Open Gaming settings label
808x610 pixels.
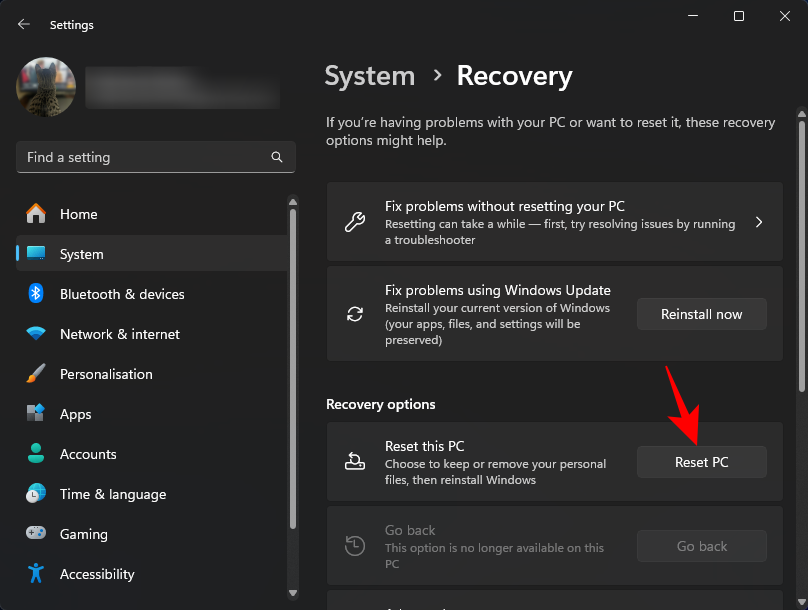pyautogui.click(x=83, y=534)
